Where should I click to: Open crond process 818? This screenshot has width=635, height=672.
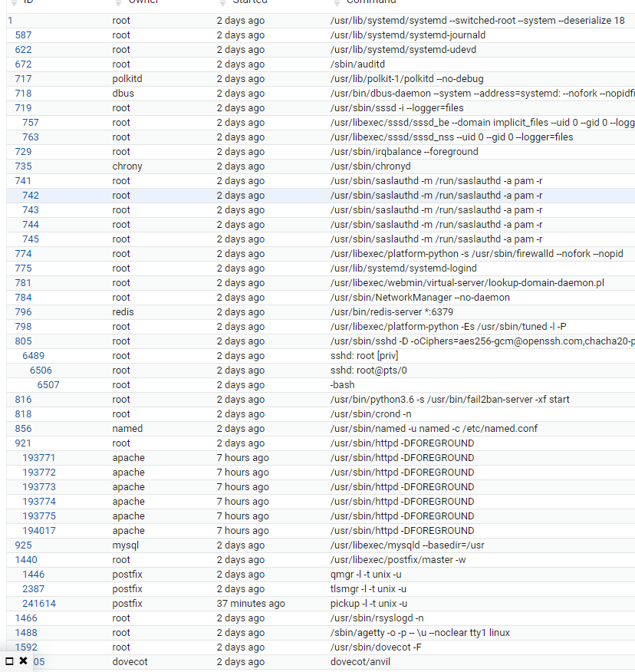tap(23, 414)
